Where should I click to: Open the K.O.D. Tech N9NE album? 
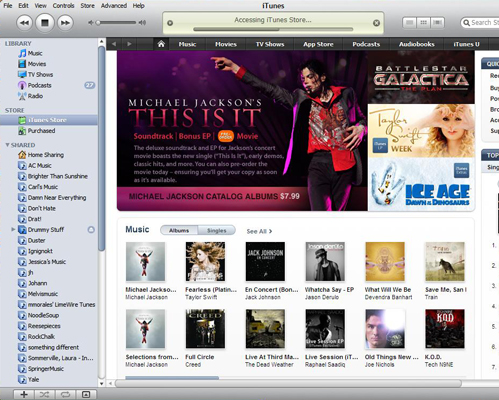445,329
